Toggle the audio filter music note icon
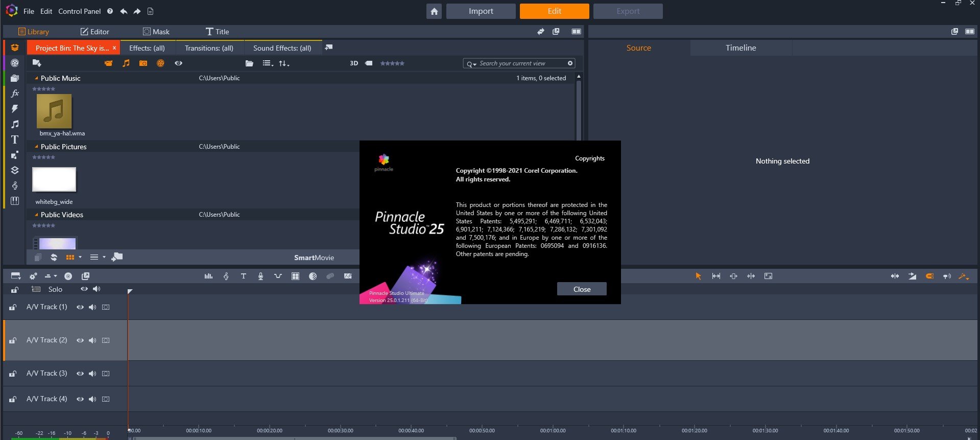 (126, 63)
